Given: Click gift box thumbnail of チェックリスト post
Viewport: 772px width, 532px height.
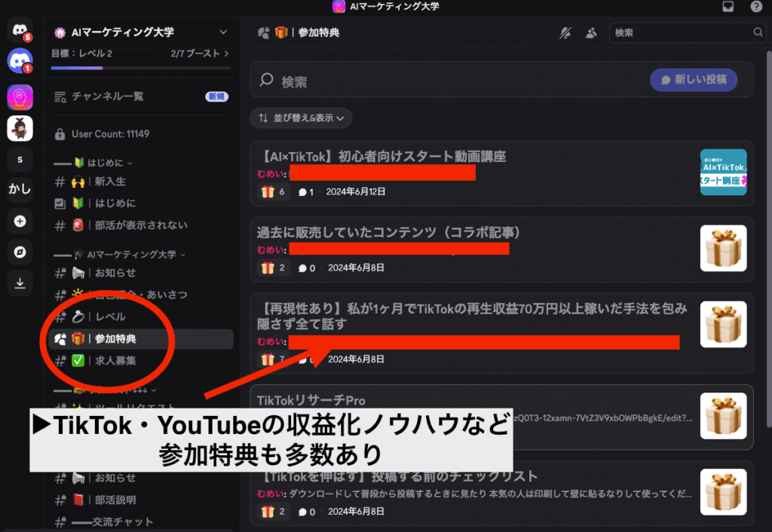Looking at the screenshot, I should pyautogui.click(x=723, y=492).
